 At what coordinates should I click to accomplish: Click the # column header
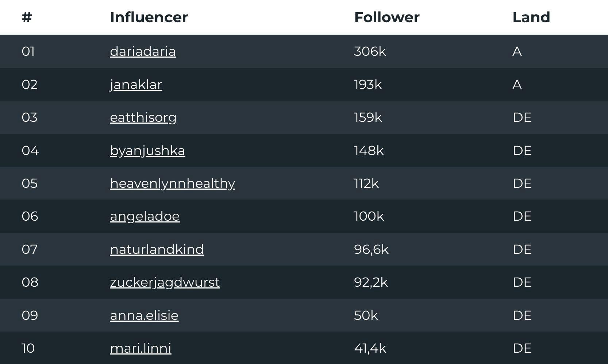(x=27, y=17)
